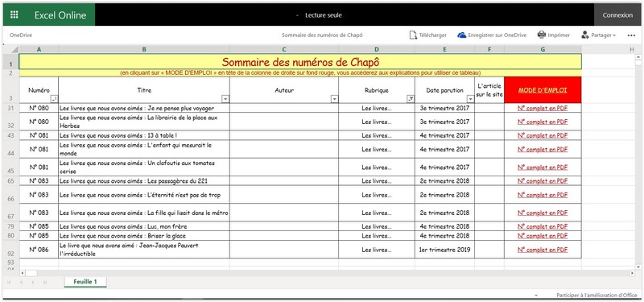644x302 pixels.
Task: Click horizontal scrollbar right arrow
Action: tap(632, 273)
